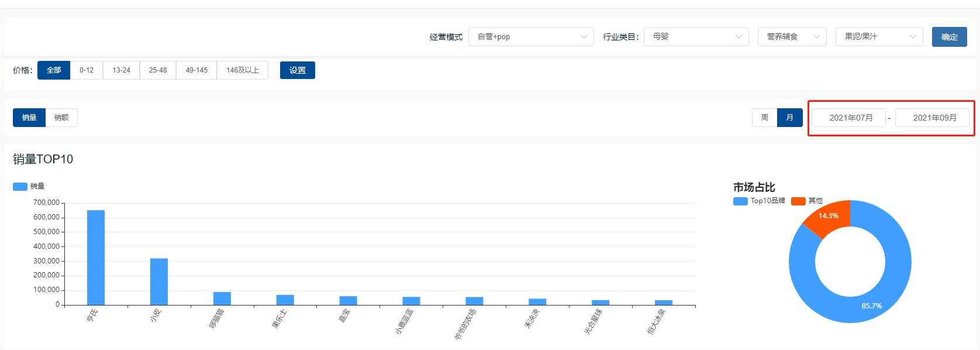Click the 哆猫猫 bar in the chart
Screen dimensions: 980x350
[x=222, y=298]
